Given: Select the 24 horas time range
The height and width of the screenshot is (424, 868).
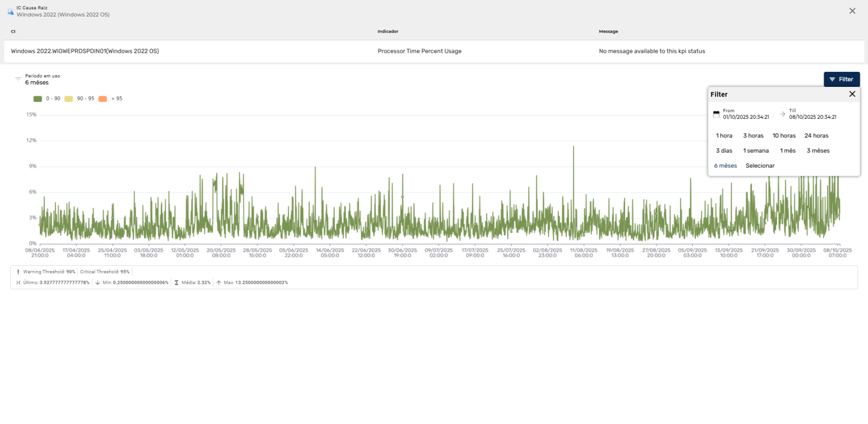Looking at the screenshot, I should (x=816, y=135).
